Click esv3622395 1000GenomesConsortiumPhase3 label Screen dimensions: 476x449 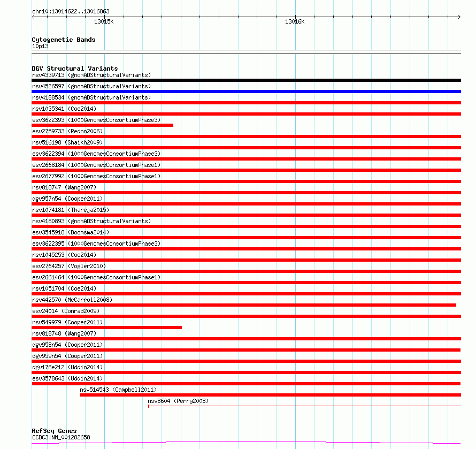[x=96, y=243]
